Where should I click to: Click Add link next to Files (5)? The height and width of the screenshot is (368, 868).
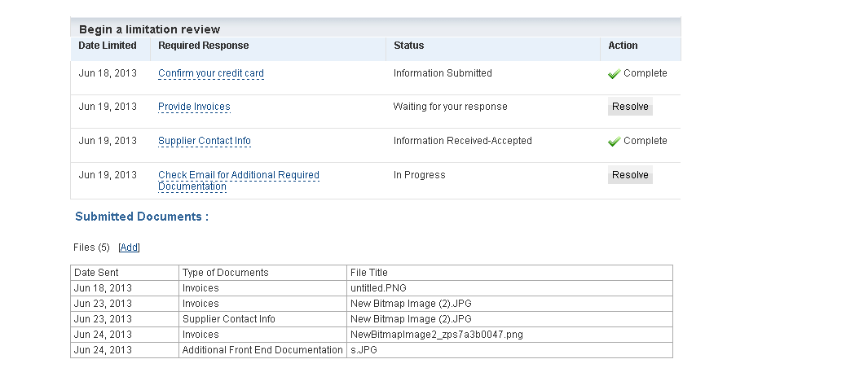[129, 248]
